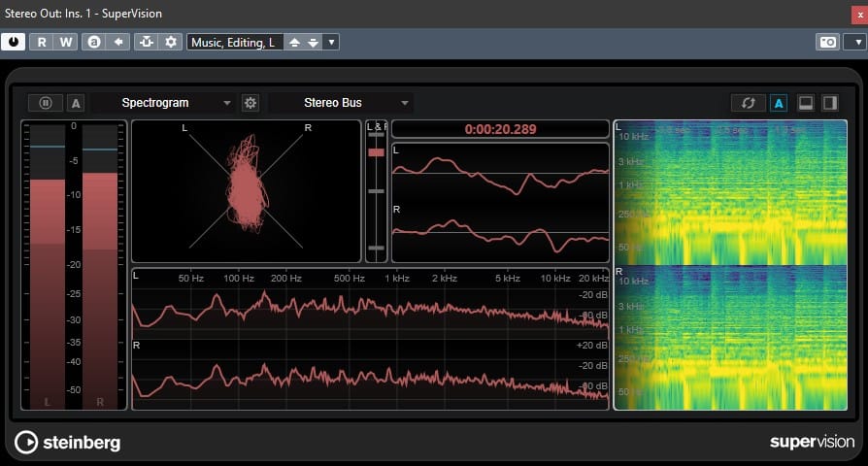Click the L & R correlation meter slider
Screen dimensions: 868x466
click(376, 153)
